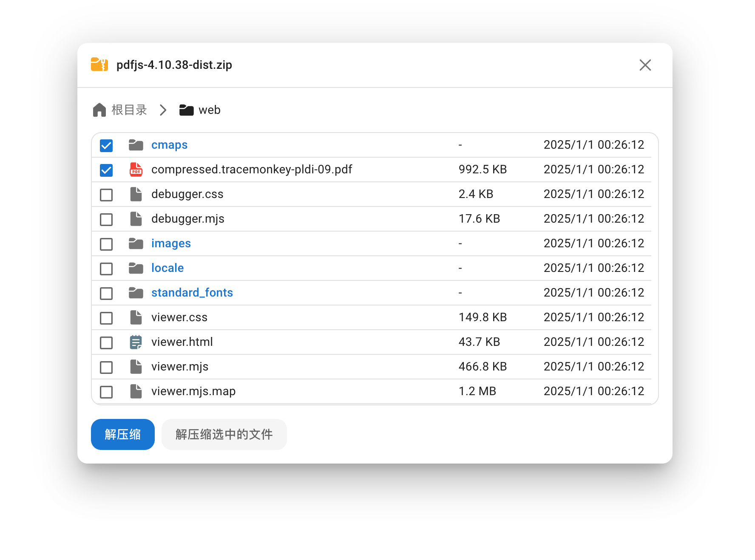
Task: Open the standard_fonts folder
Action: tap(192, 292)
